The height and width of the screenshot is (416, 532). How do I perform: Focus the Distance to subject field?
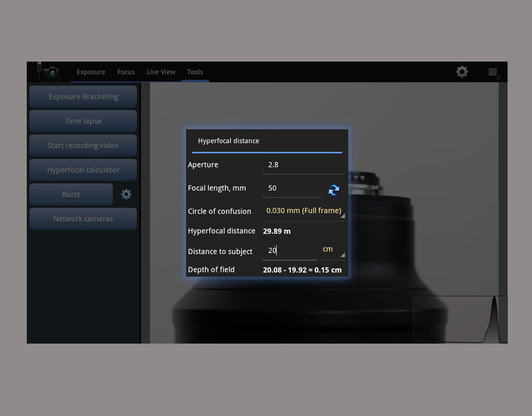coord(289,251)
